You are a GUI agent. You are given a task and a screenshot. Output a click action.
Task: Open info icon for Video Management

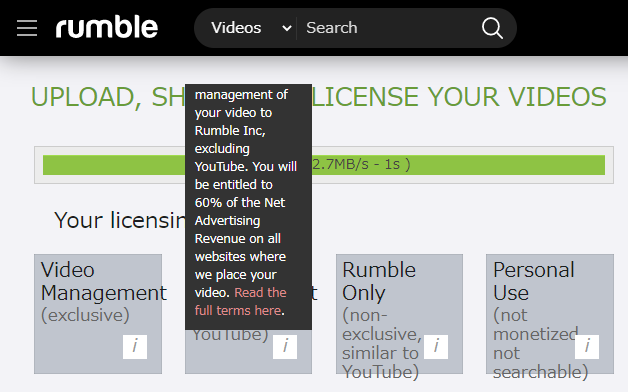(x=135, y=347)
